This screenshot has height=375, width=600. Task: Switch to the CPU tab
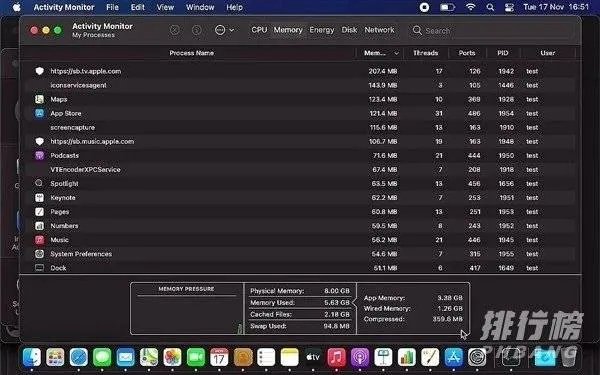(259, 30)
